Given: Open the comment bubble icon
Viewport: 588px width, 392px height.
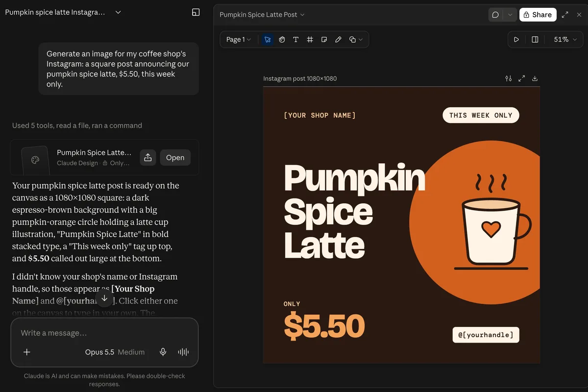Looking at the screenshot, I should (495, 15).
